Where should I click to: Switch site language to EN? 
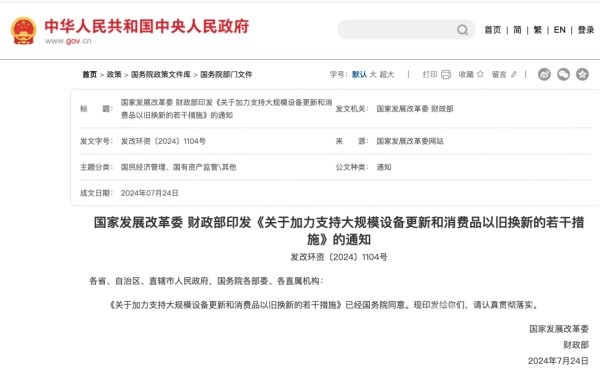[559, 30]
